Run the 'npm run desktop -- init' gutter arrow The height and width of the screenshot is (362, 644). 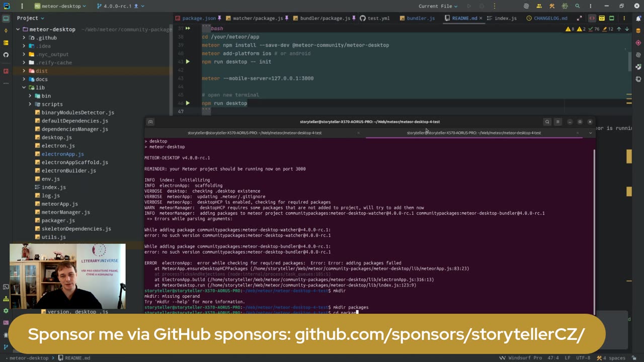[x=188, y=62]
